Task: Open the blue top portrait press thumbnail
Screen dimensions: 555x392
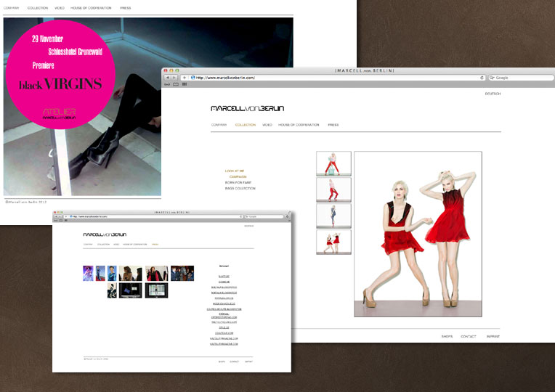Action: click(112, 273)
